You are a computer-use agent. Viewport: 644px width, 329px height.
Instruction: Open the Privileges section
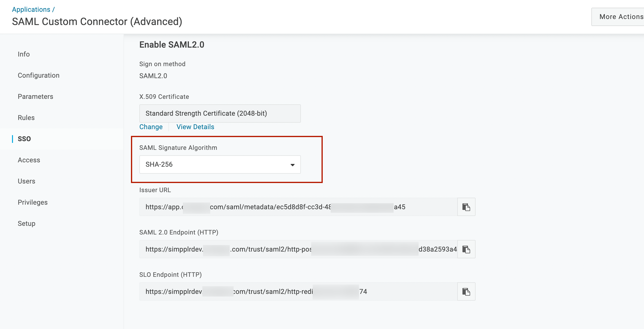point(32,202)
